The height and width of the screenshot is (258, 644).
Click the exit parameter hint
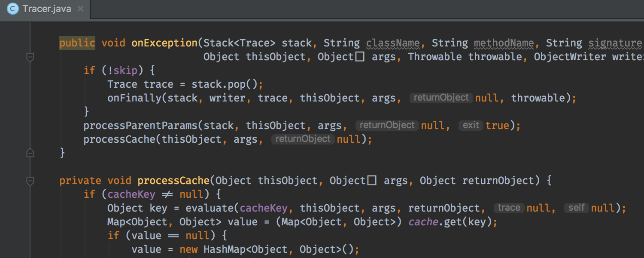(x=471, y=125)
